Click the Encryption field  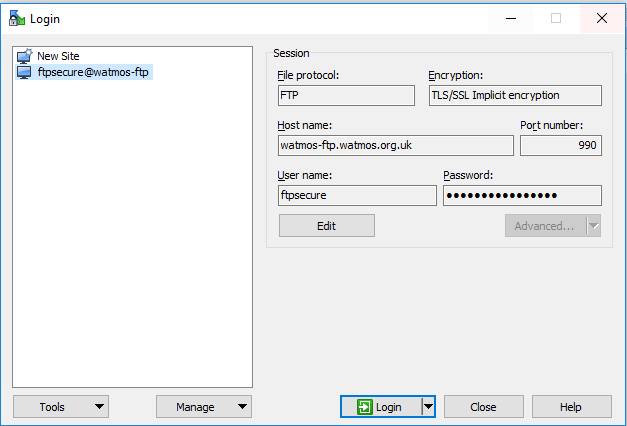click(514, 96)
